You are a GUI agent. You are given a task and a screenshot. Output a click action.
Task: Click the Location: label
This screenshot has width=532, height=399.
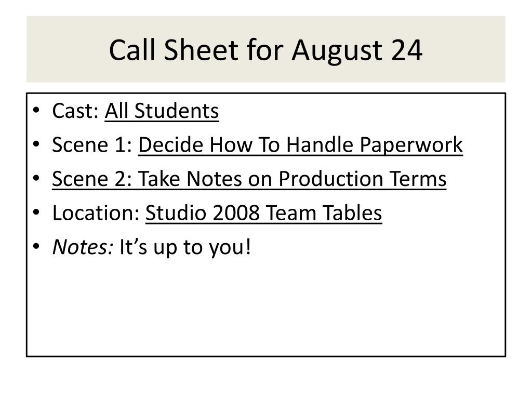coord(96,213)
